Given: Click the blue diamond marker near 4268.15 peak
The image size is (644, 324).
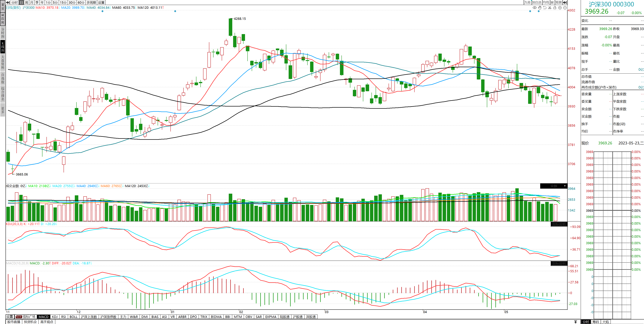Looking at the screenshot, I should click(x=175, y=11).
